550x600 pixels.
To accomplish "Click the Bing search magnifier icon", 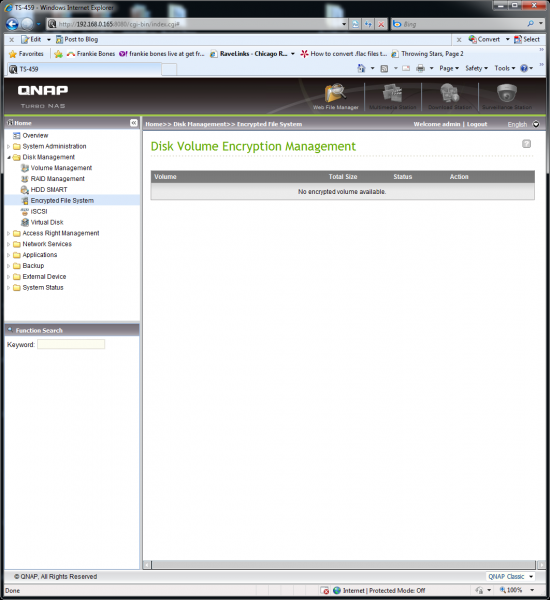I will [x=530, y=24].
